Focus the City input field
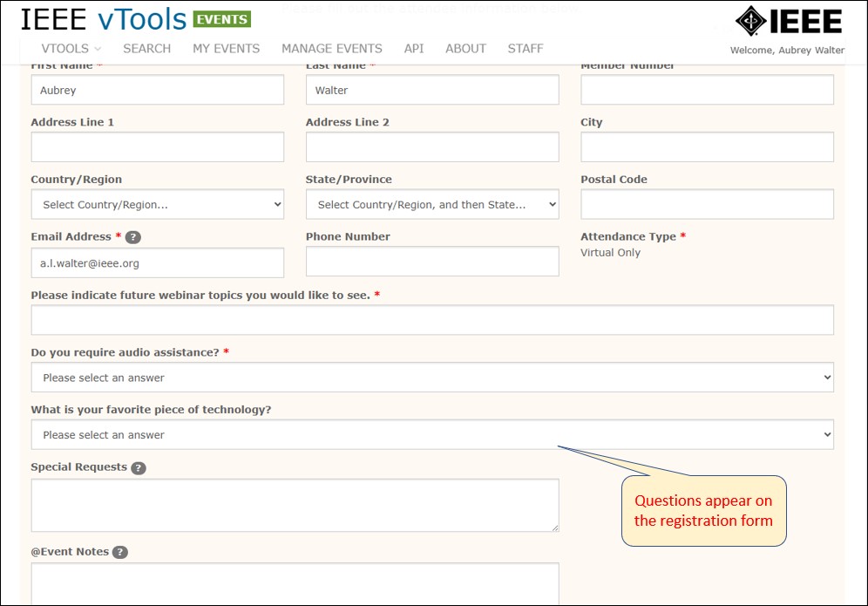868x606 pixels. click(707, 146)
